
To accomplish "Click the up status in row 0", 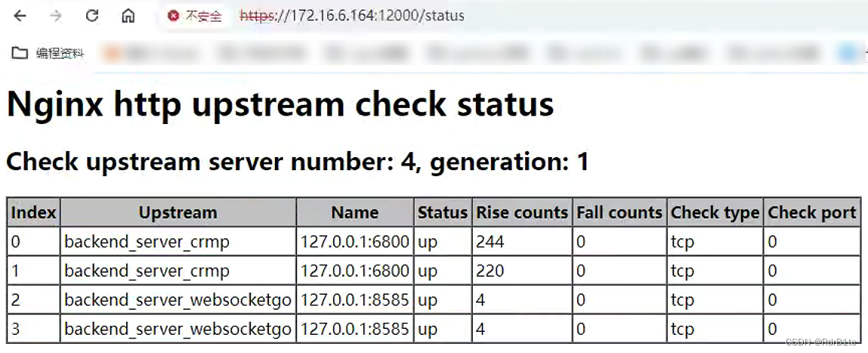I will (x=428, y=243).
